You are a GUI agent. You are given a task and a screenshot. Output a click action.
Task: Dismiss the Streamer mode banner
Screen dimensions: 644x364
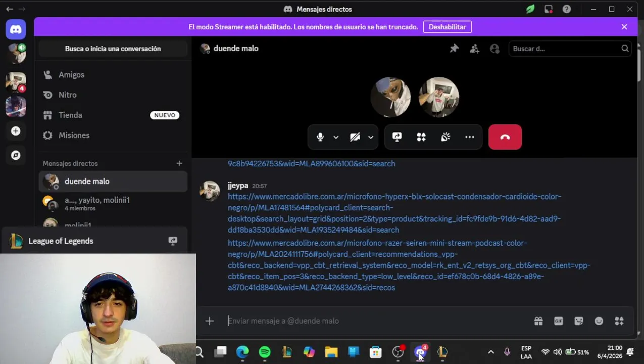coord(624,27)
